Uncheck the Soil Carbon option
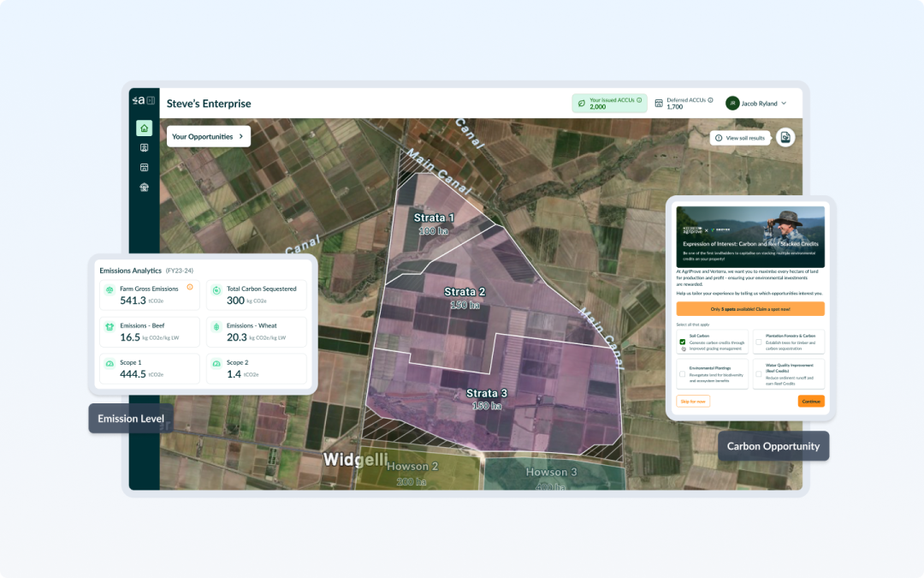This screenshot has width=924, height=578. (x=682, y=342)
